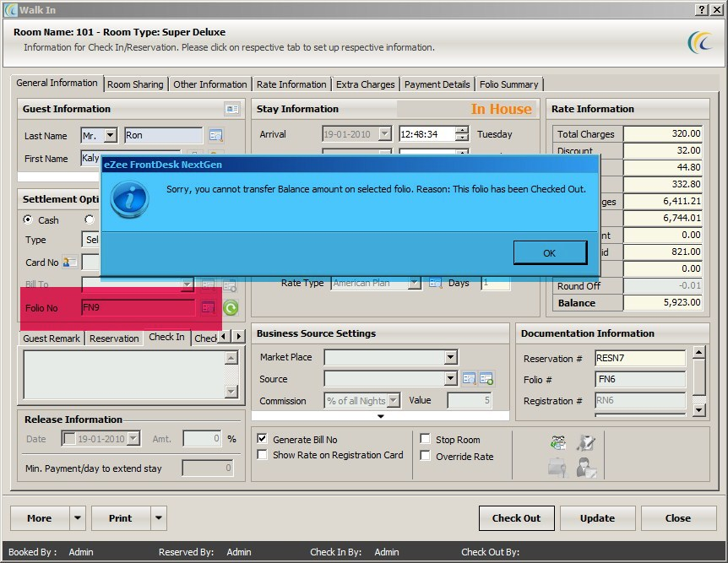728x563 pixels.
Task: Click the Folio No field containing FN9
Action: click(139, 307)
